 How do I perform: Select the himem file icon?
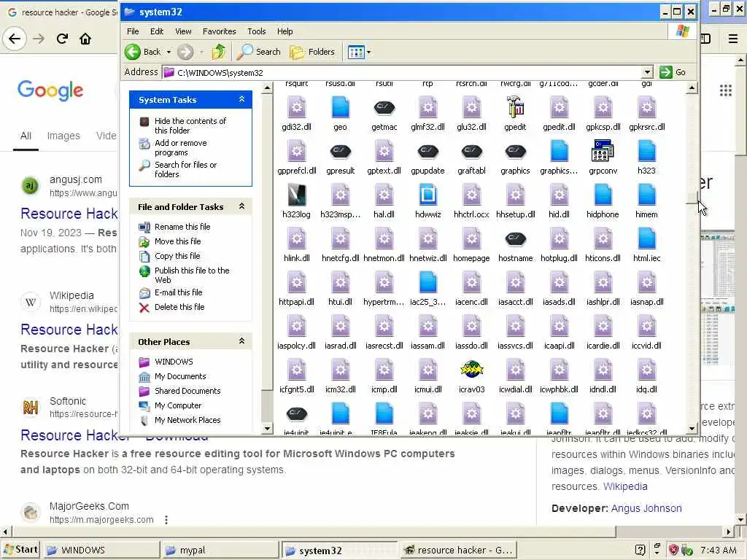[646, 195]
